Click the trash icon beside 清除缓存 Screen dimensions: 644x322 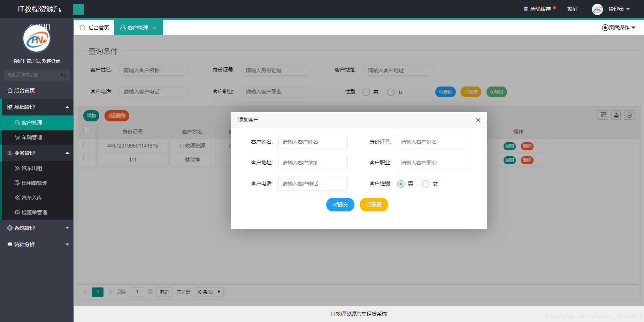coord(526,9)
